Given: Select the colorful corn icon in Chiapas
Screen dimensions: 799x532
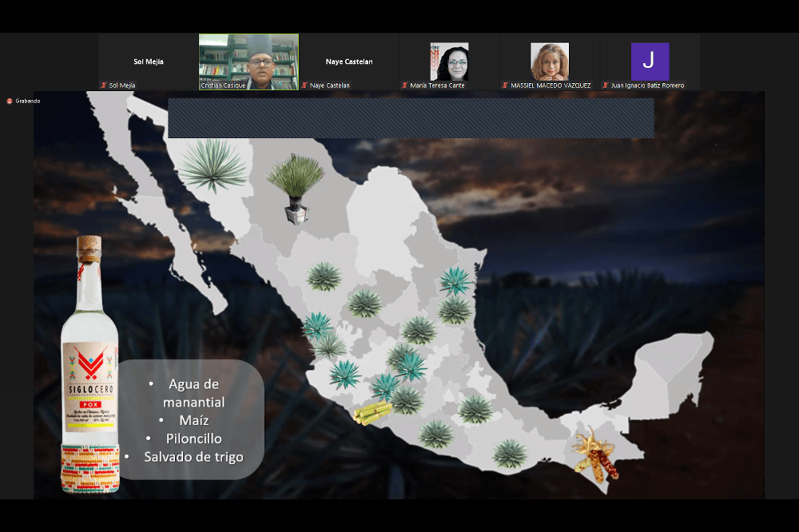Looking at the screenshot, I should pyautogui.click(x=597, y=455).
